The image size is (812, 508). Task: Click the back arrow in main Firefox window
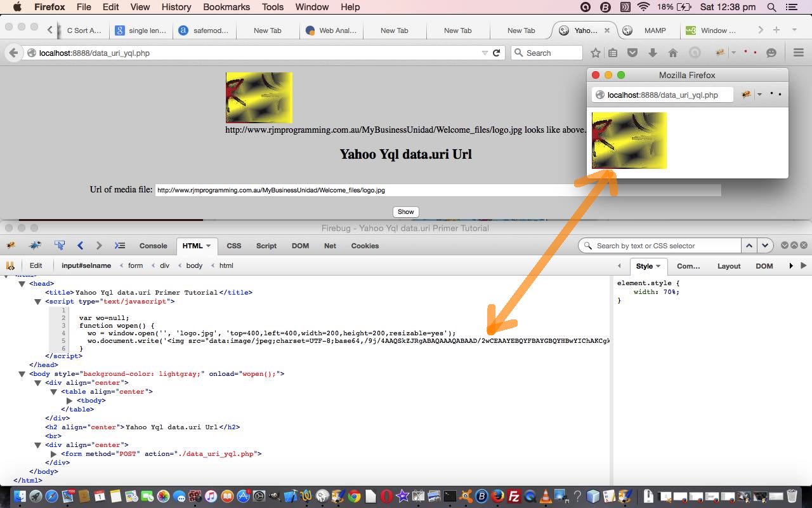point(13,53)
